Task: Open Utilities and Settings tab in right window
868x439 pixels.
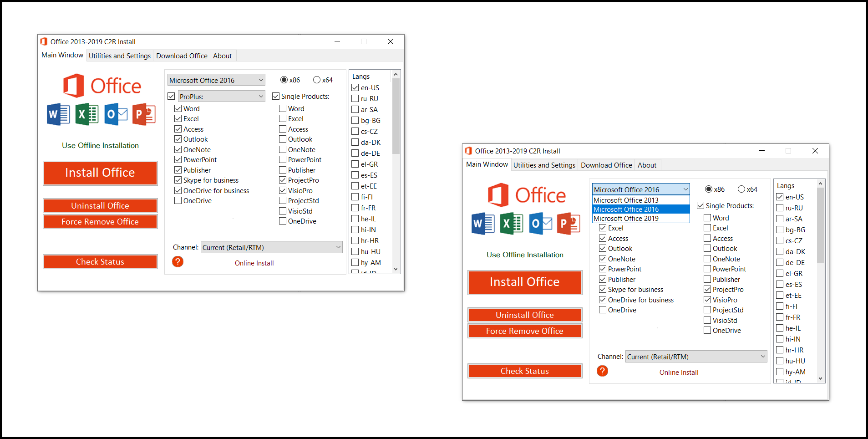Action: (x=544, y=165)
